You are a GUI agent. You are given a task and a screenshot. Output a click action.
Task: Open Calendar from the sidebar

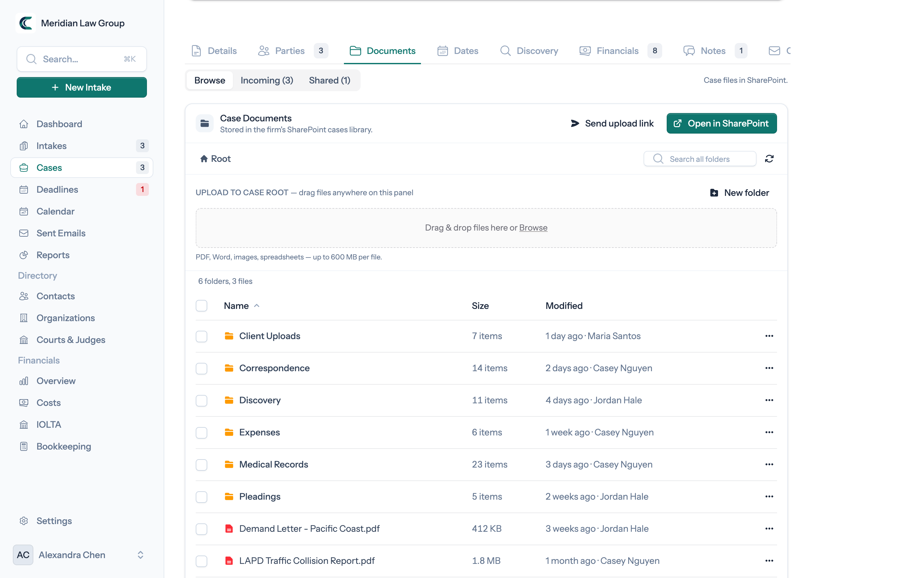click(82, 211)
